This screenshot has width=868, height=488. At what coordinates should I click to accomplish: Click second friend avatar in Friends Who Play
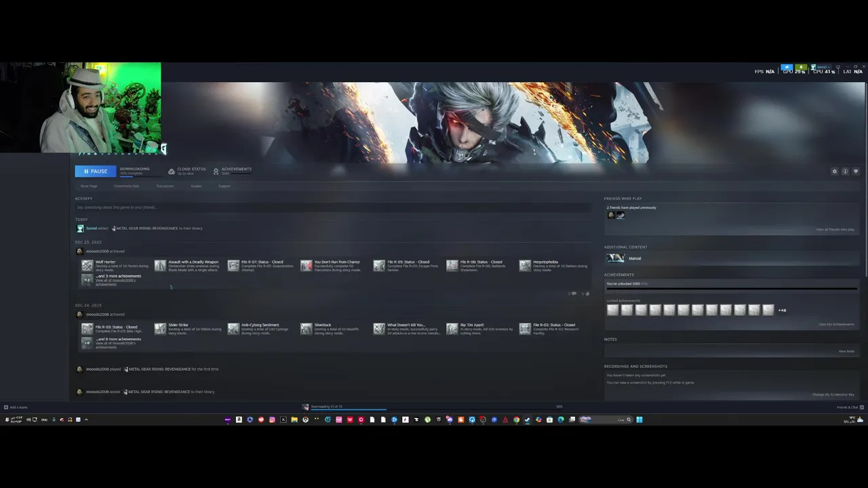pos(620,215)
